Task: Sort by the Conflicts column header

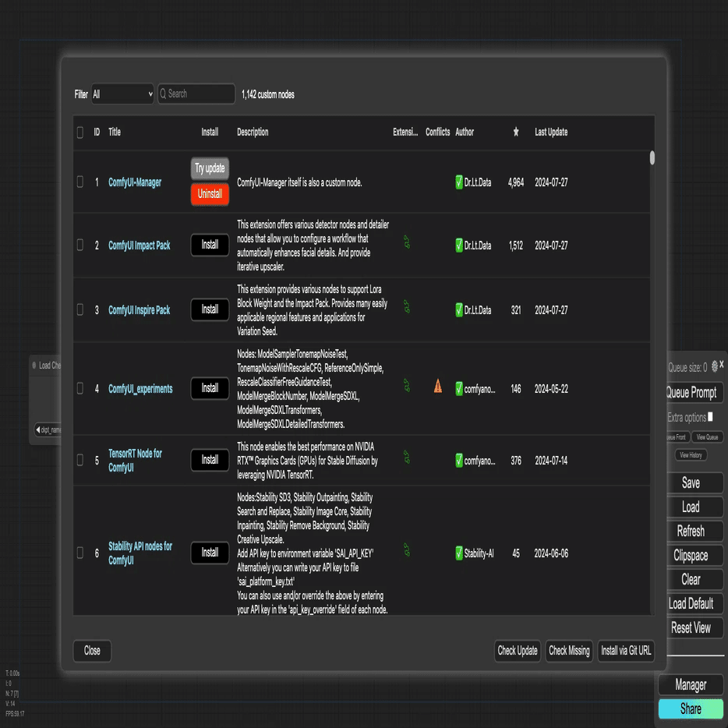Action: pyautogui.click(x=437, y=132)
